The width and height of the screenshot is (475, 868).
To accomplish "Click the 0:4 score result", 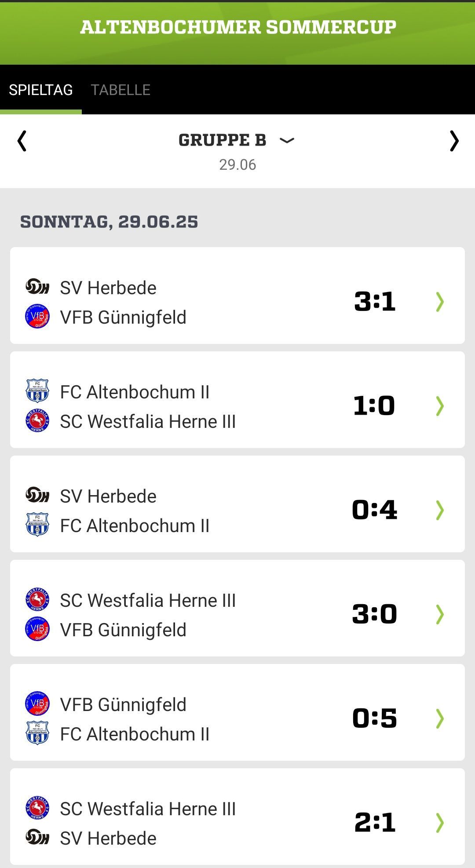I will click(374, 510).
